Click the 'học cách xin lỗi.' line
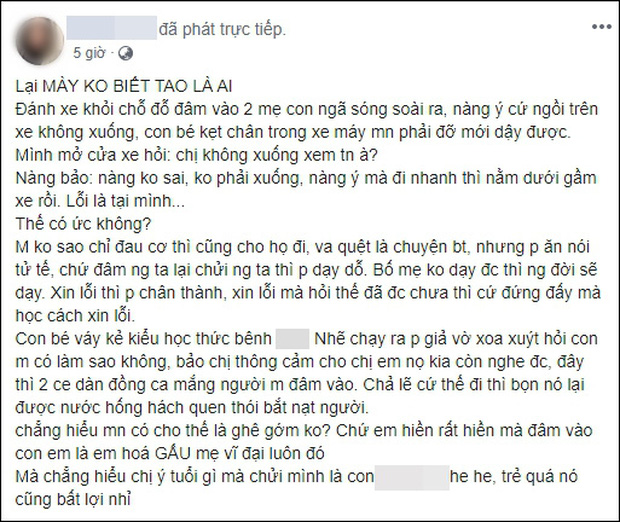The image size is (620, 522). [75, 316]
